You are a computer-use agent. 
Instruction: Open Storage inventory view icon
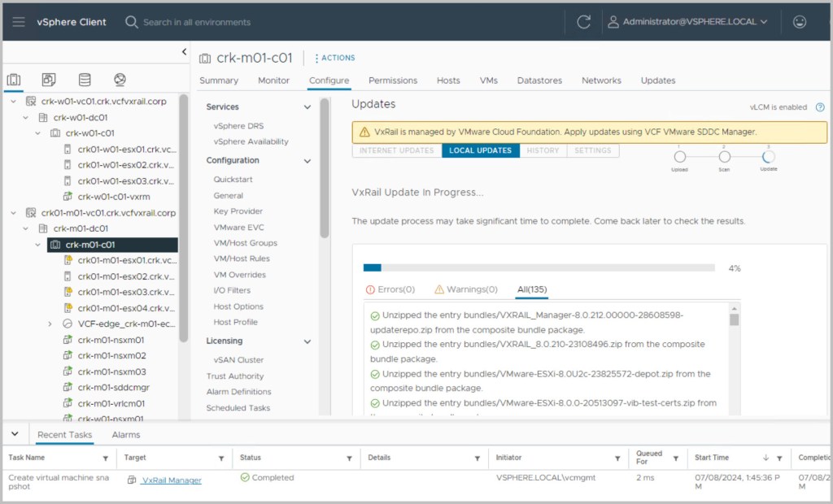[x=85, y=80]
